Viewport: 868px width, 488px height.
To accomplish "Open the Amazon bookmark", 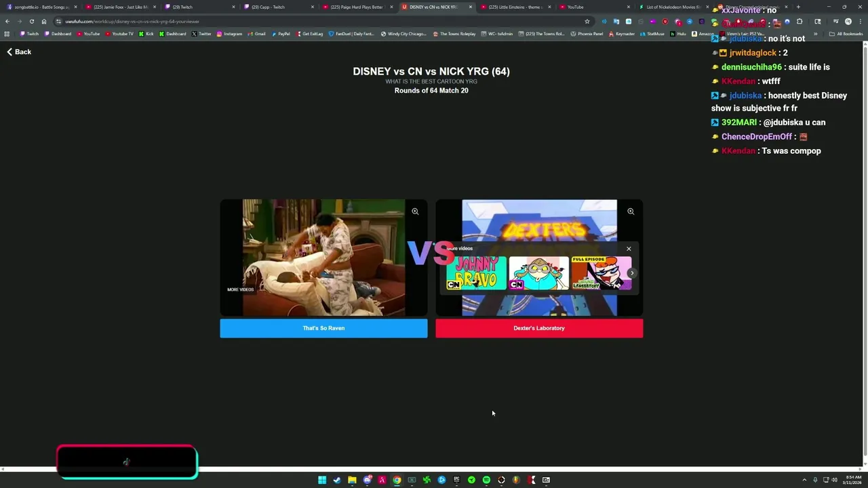I will 703,34.
